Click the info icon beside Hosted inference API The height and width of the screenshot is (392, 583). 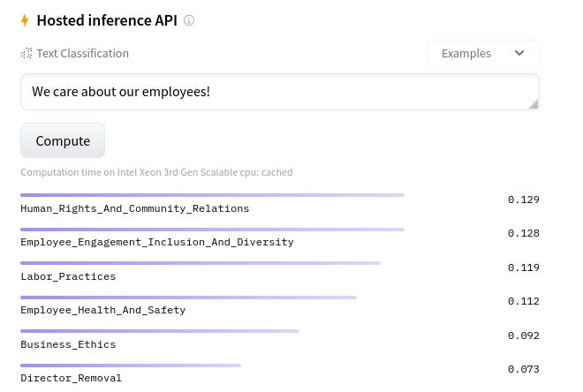[189, 20]
